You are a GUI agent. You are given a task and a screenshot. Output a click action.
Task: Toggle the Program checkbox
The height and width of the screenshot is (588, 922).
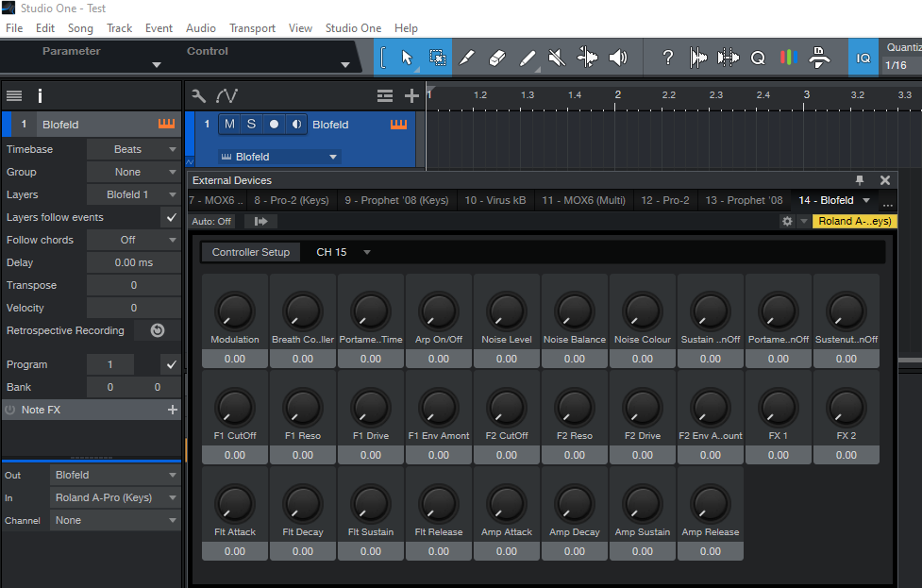(x=171, y=364)
